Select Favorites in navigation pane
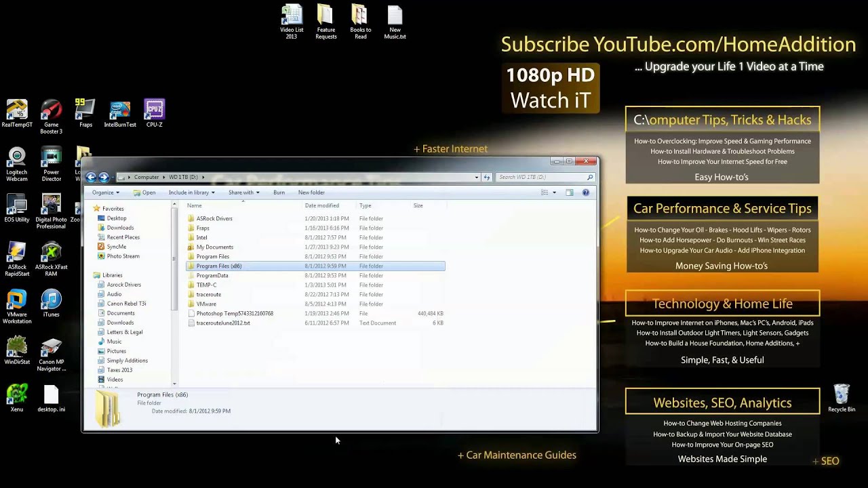 coord(113,209)
